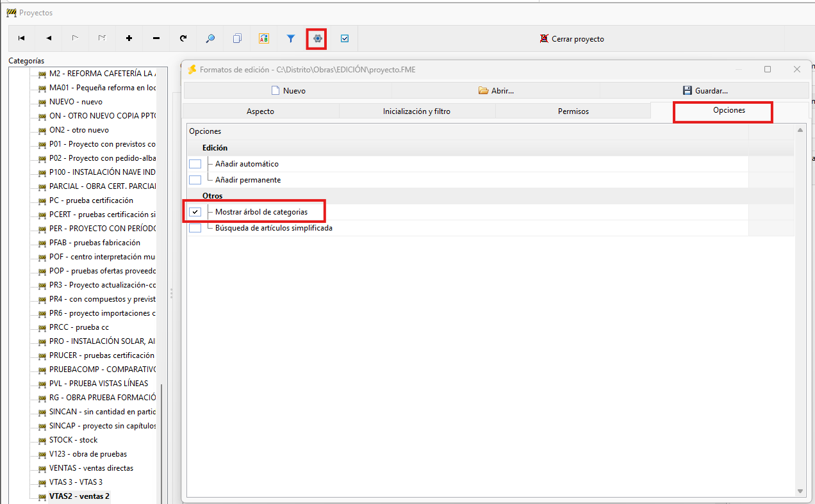This screenshot has height=504, width=815.
Task: Enable Añadir permanente checkbox
Action: 195,180
